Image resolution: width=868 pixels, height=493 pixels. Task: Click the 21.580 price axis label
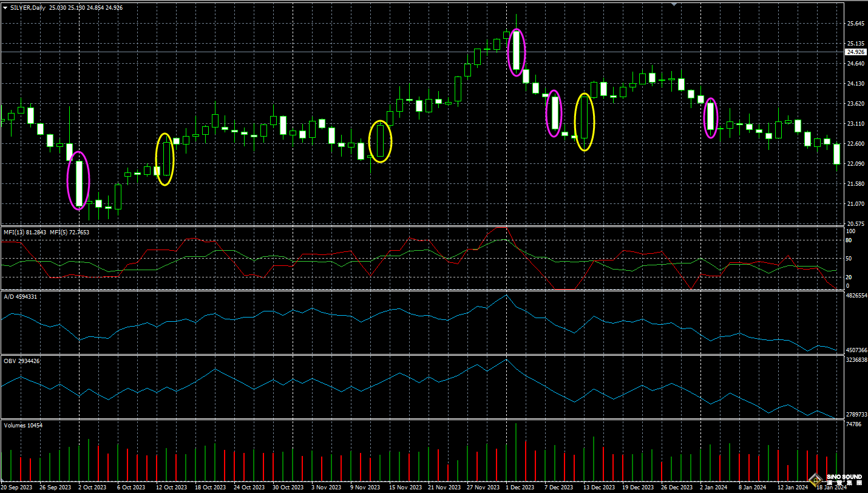tap(855, 184)
